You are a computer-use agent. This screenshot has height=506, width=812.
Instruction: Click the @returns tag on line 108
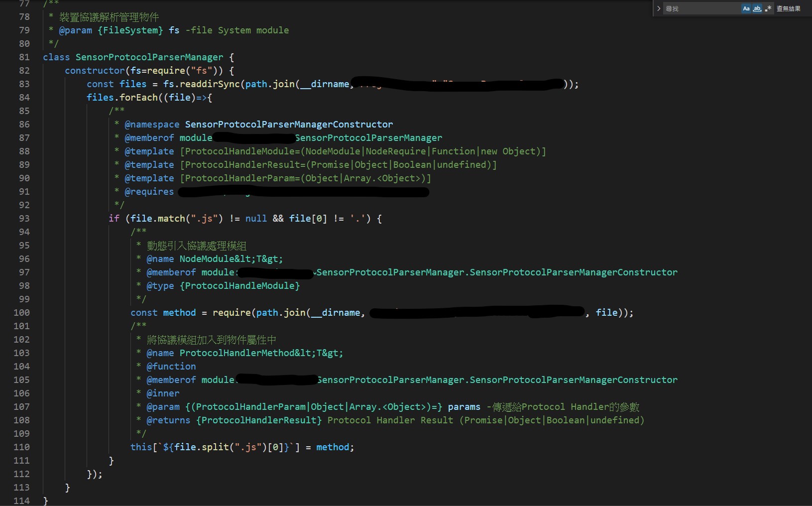(168, 420)
